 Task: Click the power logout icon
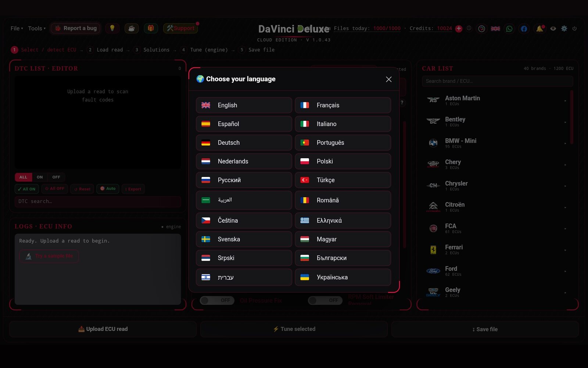pos(574,28)
